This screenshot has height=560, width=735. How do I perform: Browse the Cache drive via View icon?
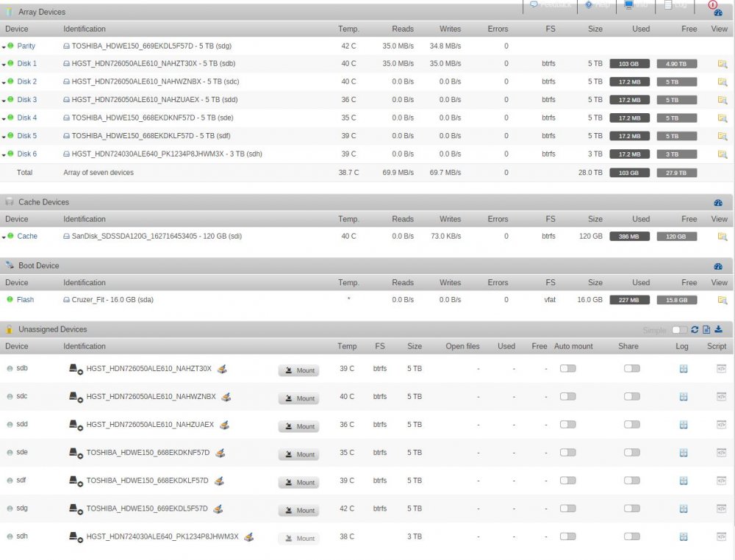point(722,237)
